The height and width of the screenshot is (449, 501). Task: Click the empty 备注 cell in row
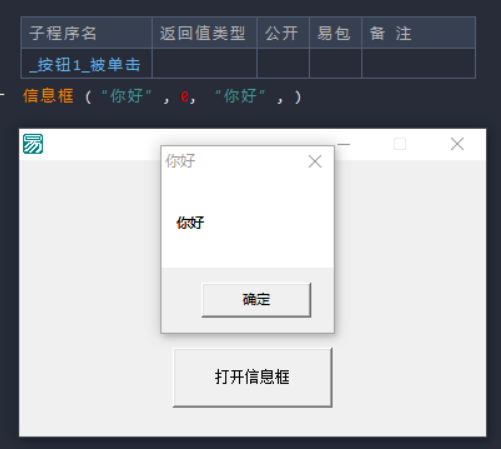click(x=419, y=64)
